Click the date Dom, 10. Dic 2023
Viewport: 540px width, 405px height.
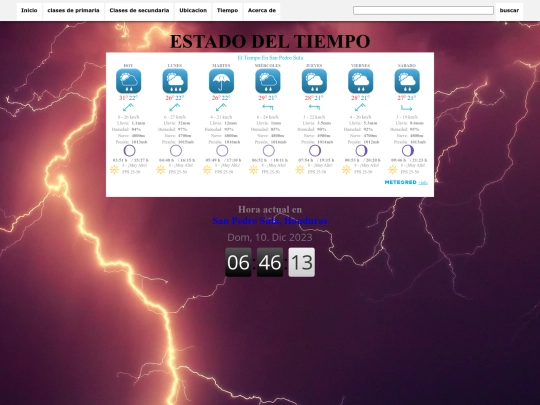pyautogui.click(x=270, y=237)
